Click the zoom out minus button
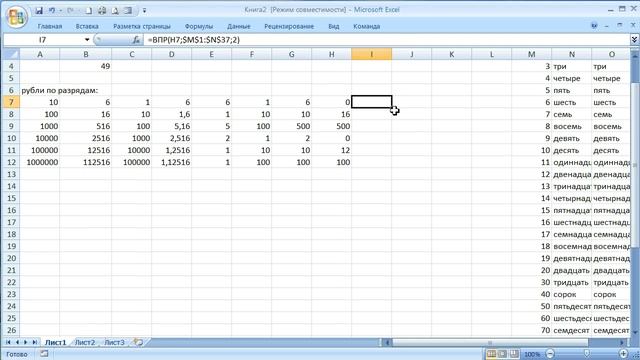Screen dimensions: 640x360 (x=550, y=354)
